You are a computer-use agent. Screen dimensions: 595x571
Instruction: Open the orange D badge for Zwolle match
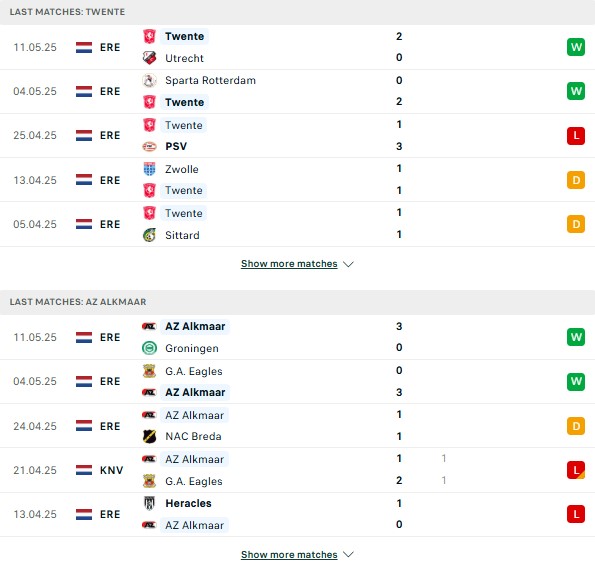tap(576, 180)
